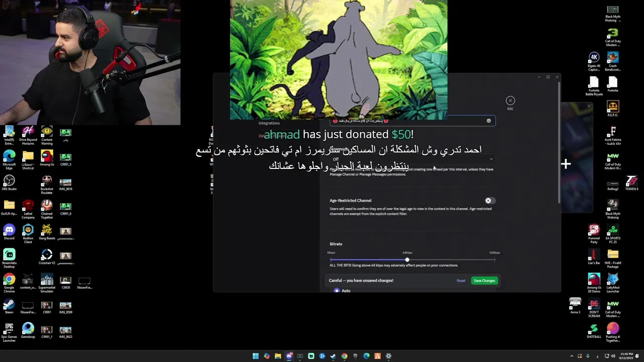Screen dimensions: 644x362
Task: Open Discord desktop shortcut
Action: 9,232
